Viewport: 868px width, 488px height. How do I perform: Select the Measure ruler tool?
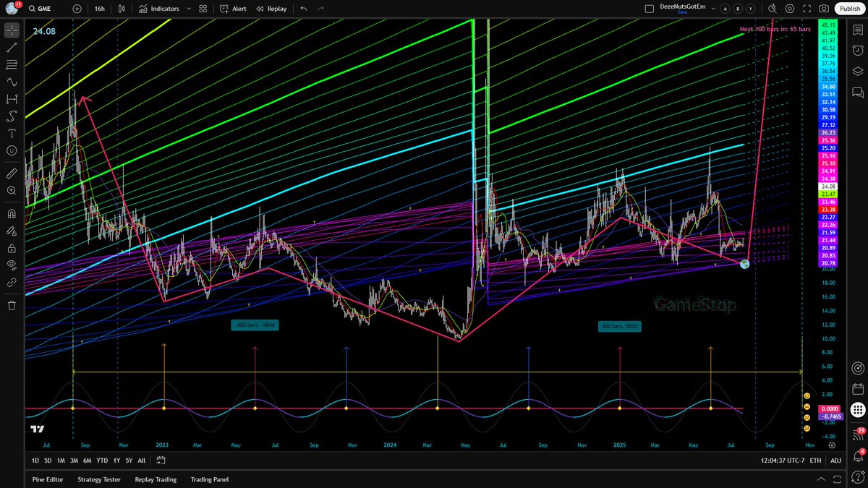12,174
